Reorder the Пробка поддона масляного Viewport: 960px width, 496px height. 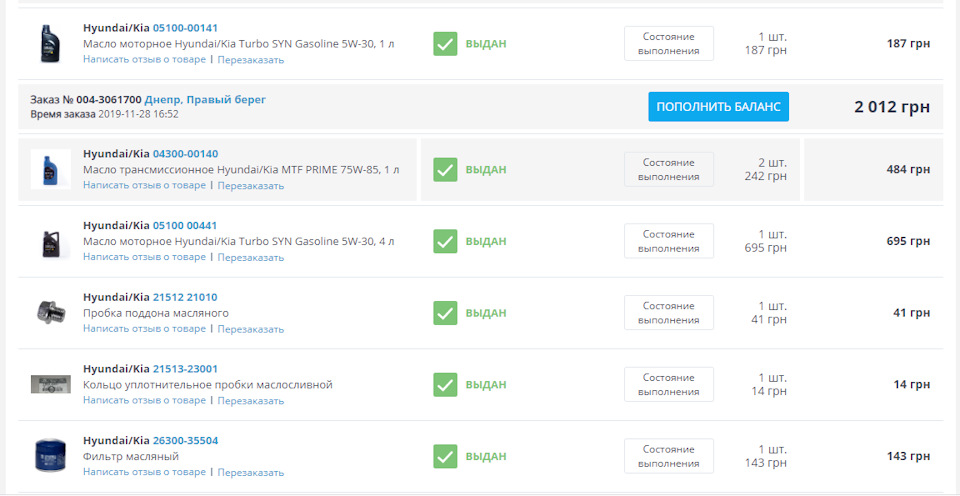pyautogui.click(x=250, y=329)
